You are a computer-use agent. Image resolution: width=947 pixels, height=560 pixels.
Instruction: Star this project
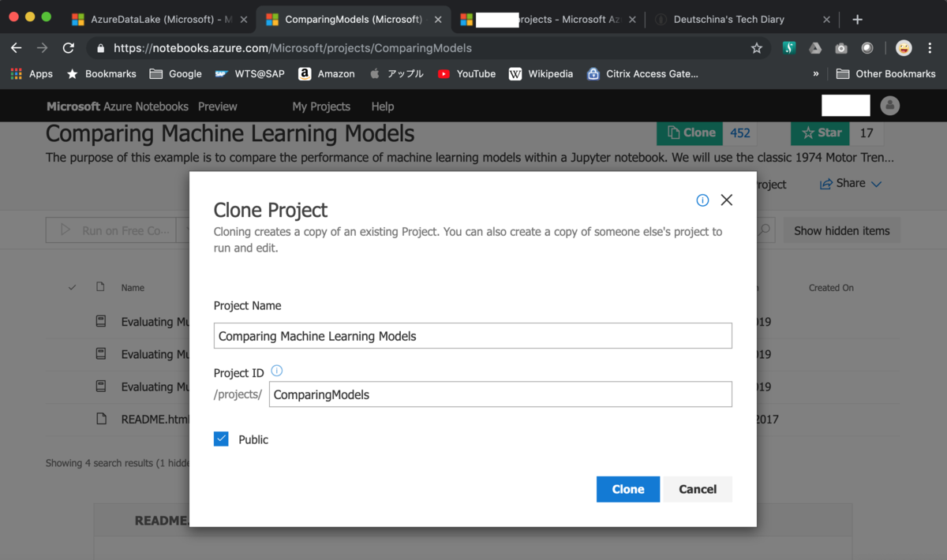point(821,133)
